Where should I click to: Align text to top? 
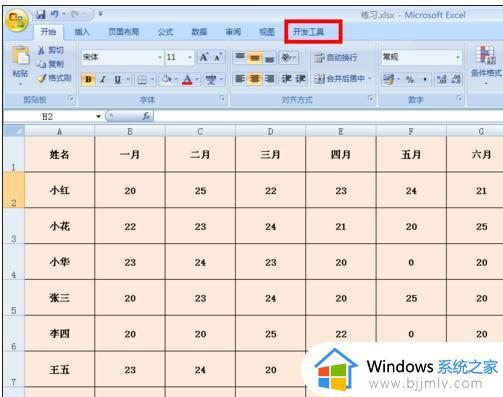(240, 57)
